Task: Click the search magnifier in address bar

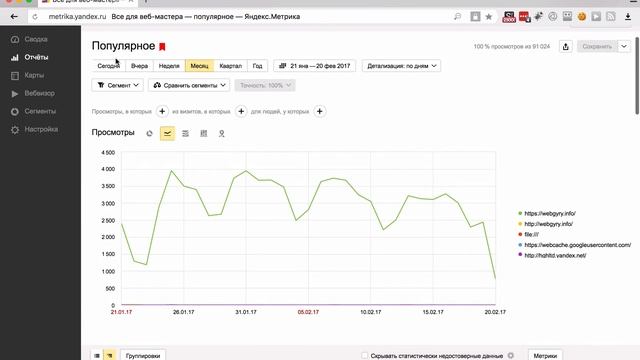Action: (458, 17)
